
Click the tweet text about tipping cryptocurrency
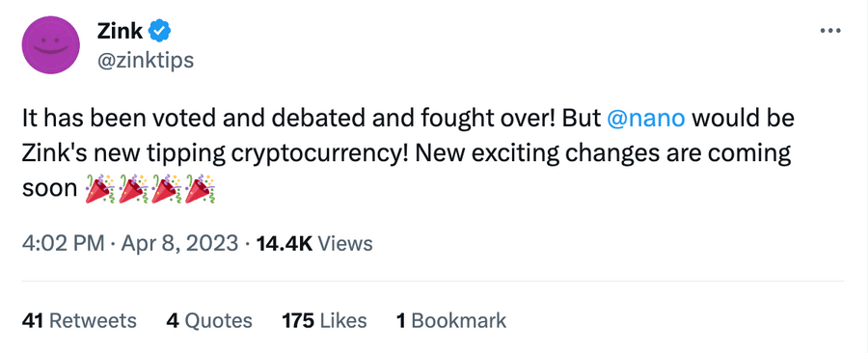407,153
